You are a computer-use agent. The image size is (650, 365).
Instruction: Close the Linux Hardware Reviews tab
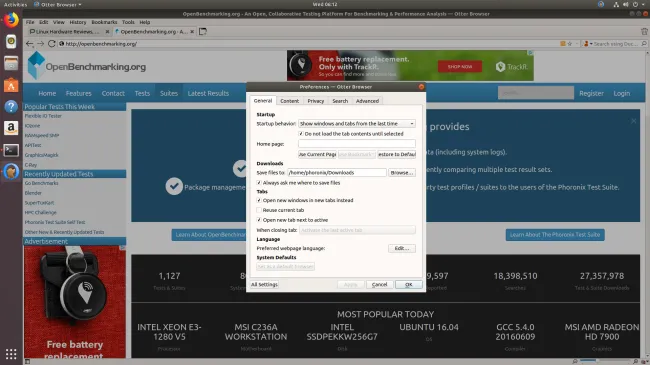click(x=107, y=32)
